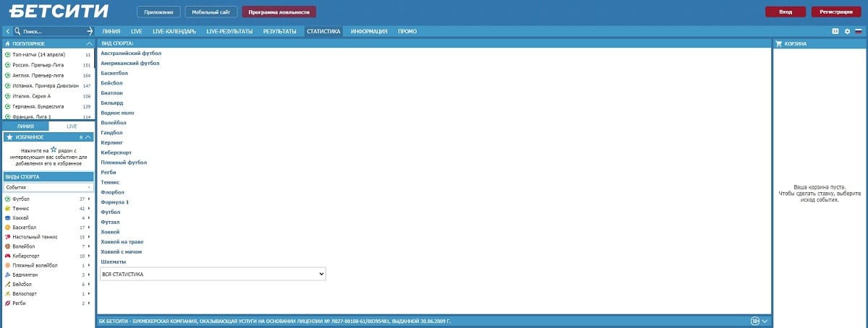Click the Киберспорт gamepad icon in sidebar
Viewport: 868px width, 328px height.
[x=7, y=256]
